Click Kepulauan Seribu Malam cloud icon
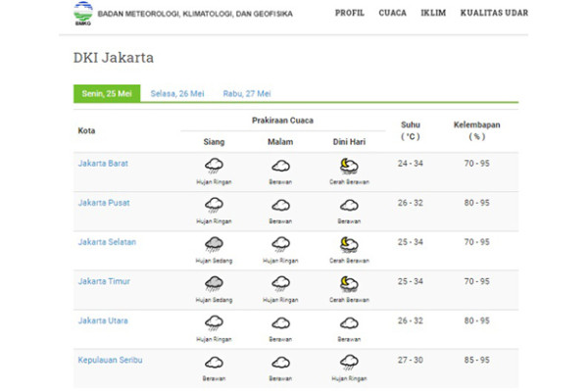Screen dimensions: 588x391 coord(280,363)
